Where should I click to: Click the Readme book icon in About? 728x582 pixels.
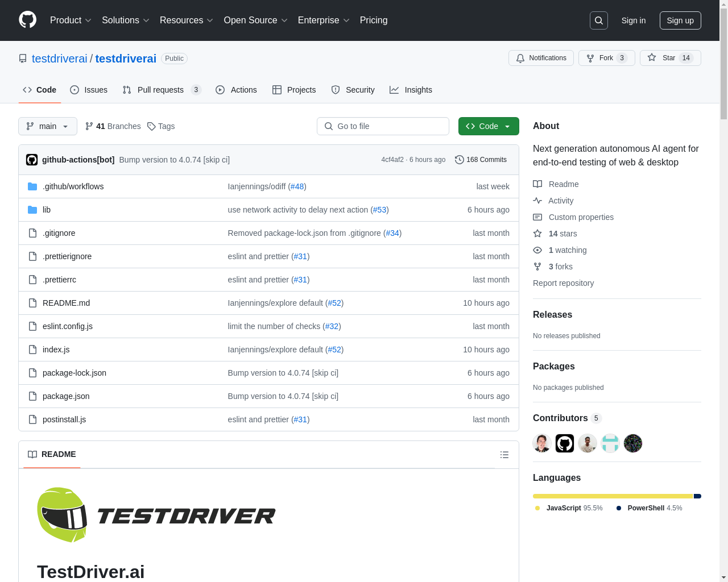tap(537, 184)
